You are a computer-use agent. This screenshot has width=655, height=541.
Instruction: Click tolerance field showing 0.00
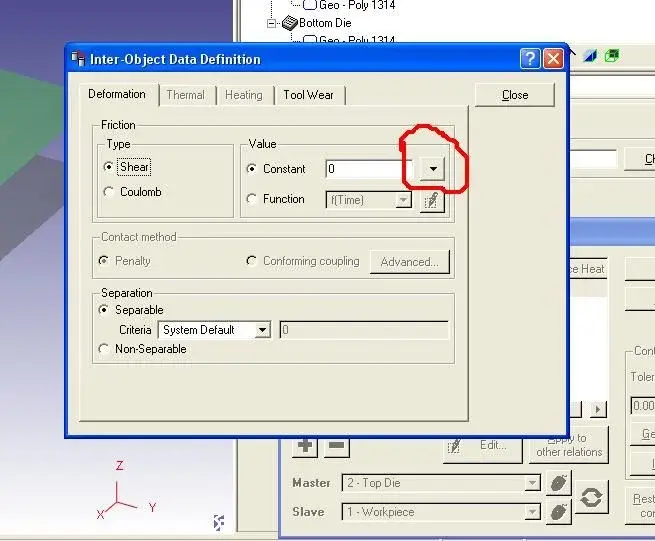[x=643, y=406]
